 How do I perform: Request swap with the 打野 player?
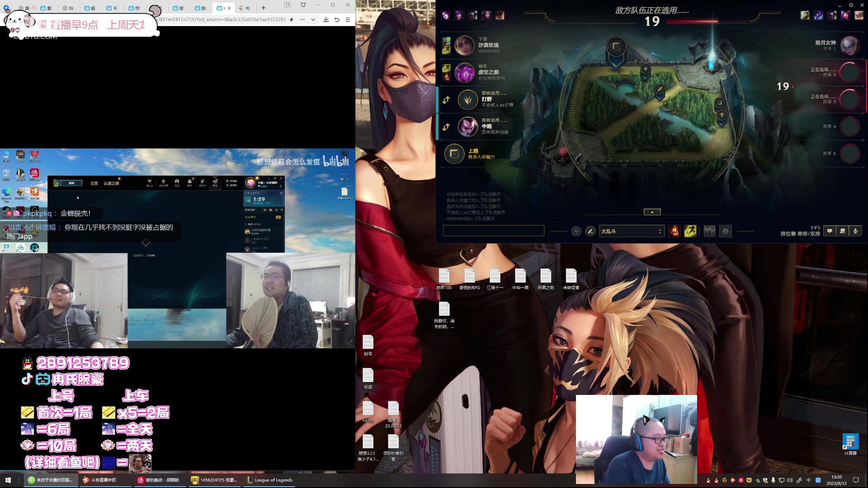point(446,100)
